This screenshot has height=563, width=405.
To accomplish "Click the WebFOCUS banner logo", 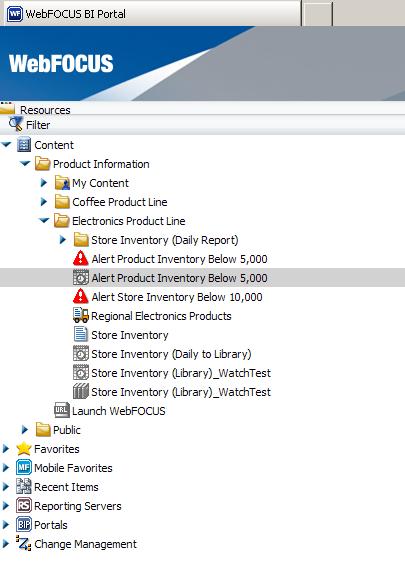I will click(61, 64).
